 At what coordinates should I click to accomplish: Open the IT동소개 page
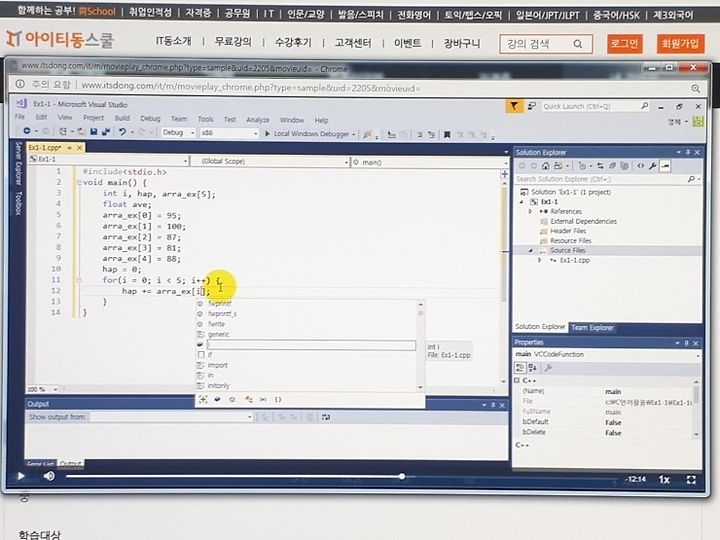pyautogui.click(x=174, y=41)
